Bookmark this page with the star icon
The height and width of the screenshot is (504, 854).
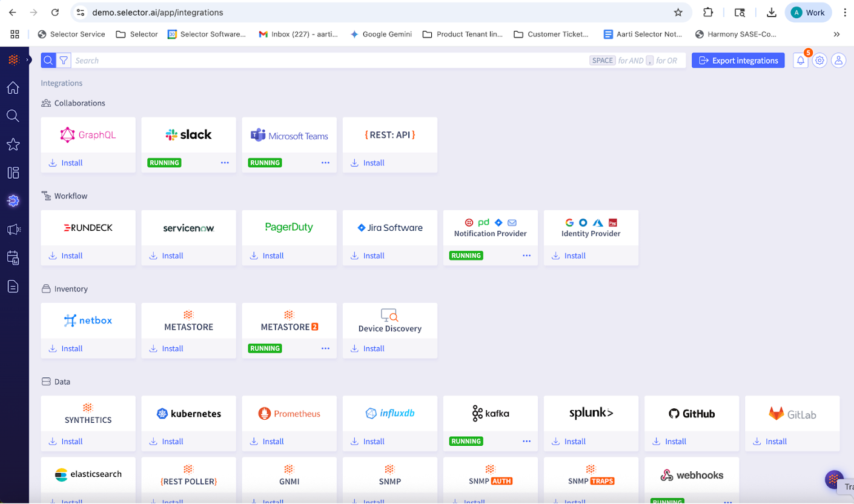point(678,13)
